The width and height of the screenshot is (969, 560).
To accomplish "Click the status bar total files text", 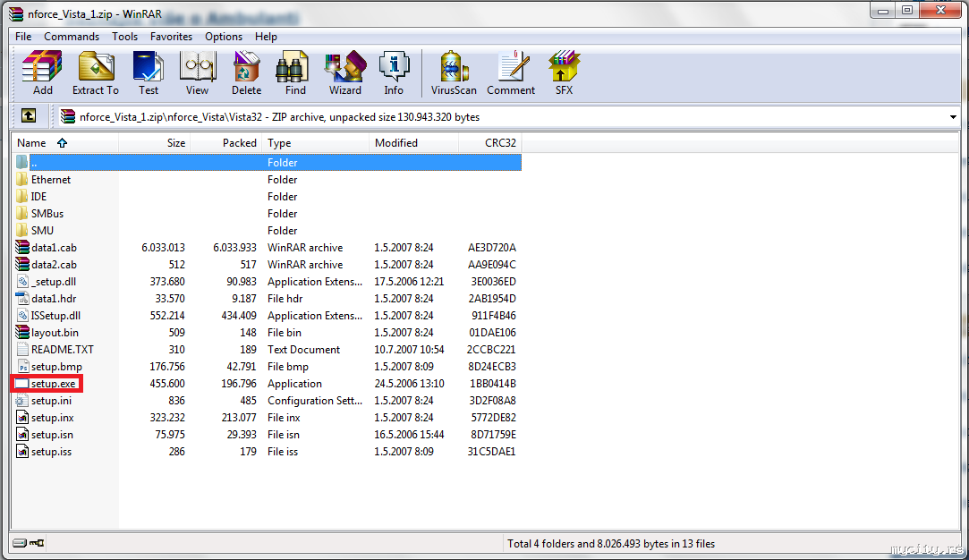I will pos(611,543).
